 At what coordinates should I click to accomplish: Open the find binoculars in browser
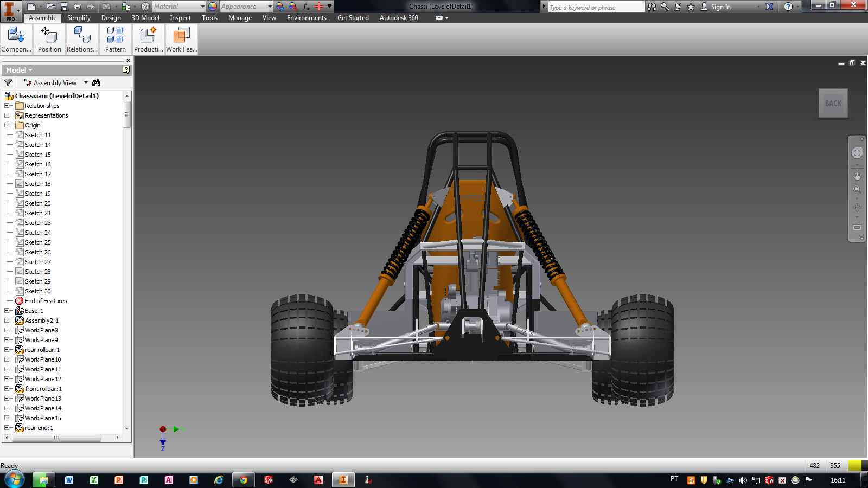[x=97, y=82]
